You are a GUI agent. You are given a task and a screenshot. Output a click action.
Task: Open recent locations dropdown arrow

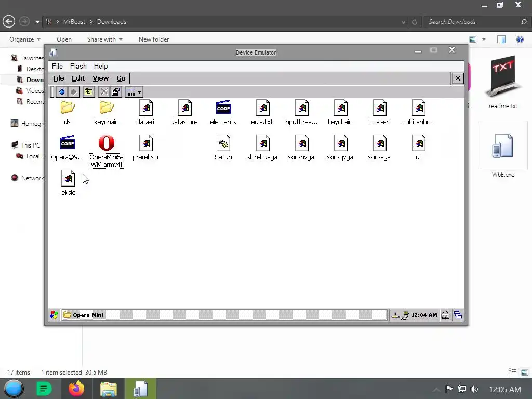pos(37,22)
